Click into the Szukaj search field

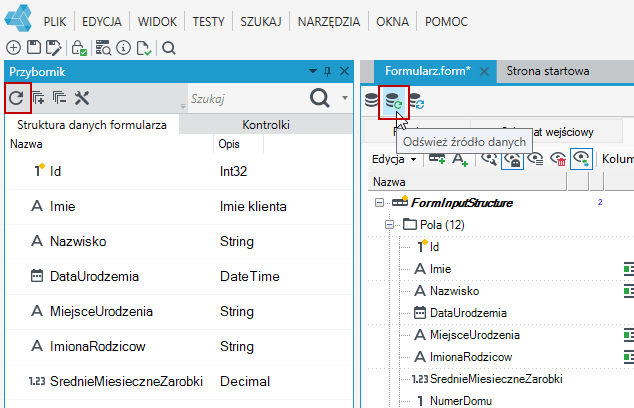pyautogui.click(x=247, y=99)
